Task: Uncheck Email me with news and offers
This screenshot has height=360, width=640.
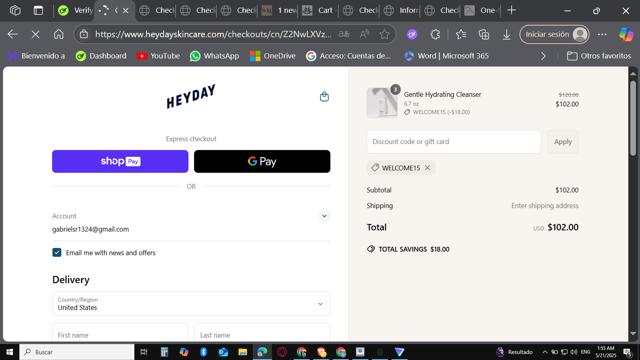Action: pyautogui.click(x=57, y=253)
